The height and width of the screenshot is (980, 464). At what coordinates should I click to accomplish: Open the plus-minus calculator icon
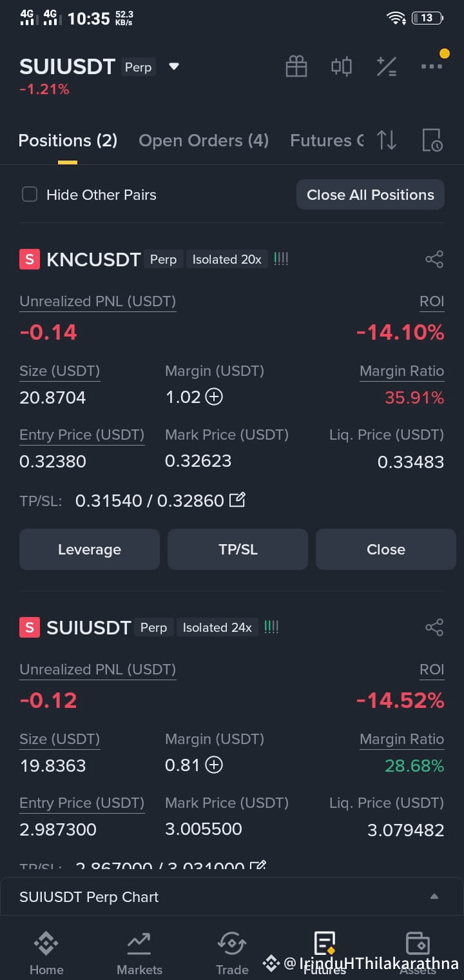[386, 66]
